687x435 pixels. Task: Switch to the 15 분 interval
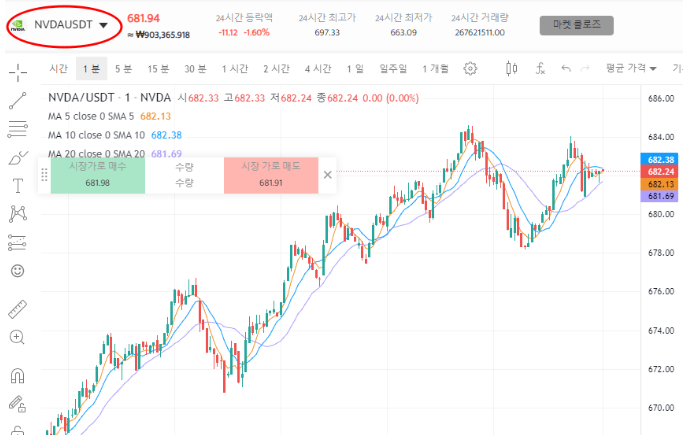tap(158, 69)
